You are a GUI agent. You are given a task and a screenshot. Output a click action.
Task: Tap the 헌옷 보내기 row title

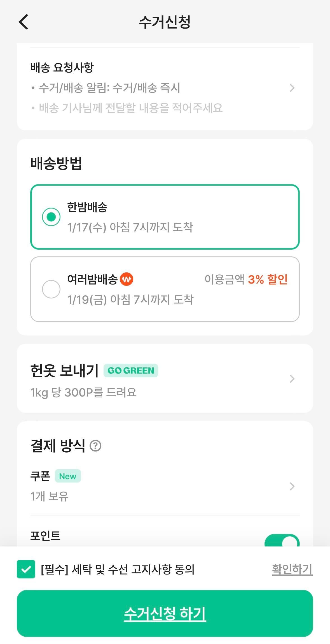pyautogui.click(x=64, y=370)
